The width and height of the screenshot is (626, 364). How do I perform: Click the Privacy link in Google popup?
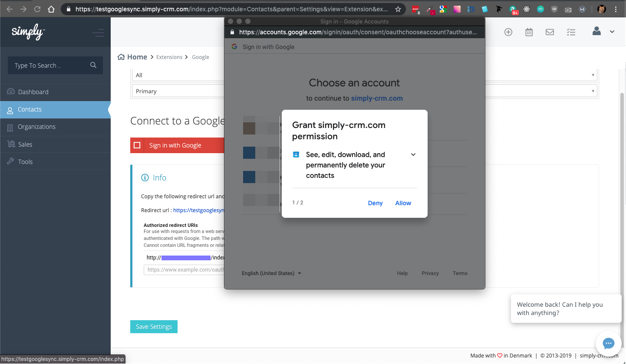point(430,273)
